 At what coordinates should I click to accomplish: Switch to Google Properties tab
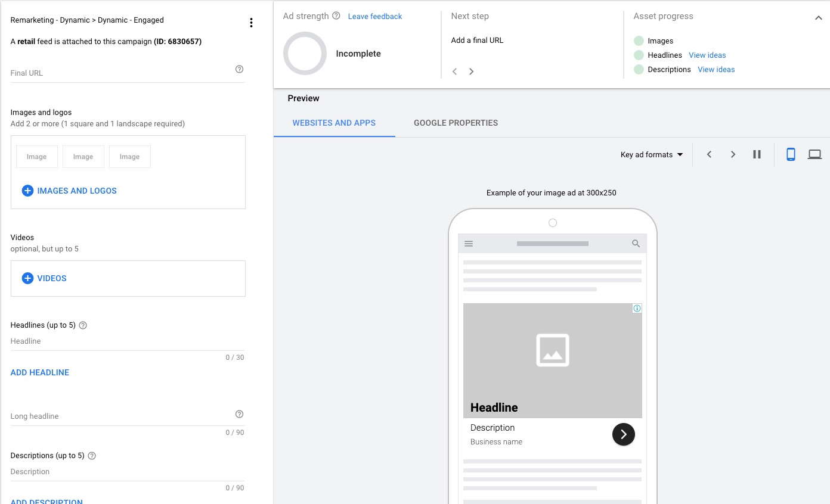click(456, 123)
